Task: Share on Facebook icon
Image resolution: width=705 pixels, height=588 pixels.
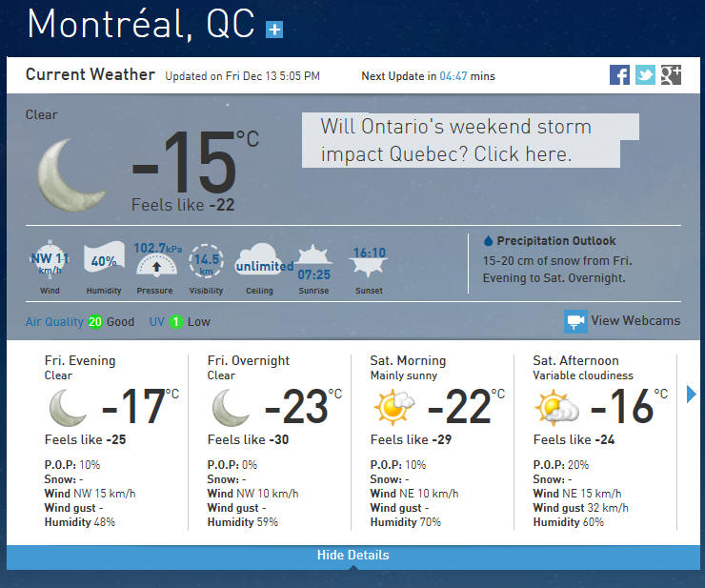Action: click(619, 74)
